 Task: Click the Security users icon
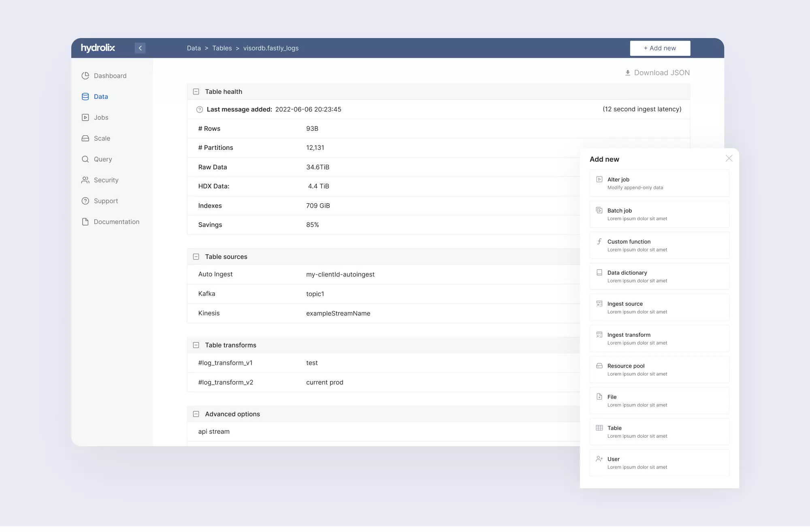[85, 180]
